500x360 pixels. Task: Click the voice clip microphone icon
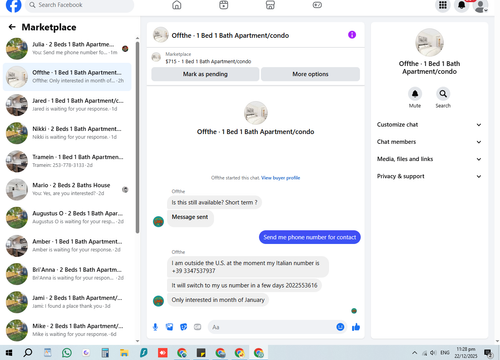[x=155, y=327]
